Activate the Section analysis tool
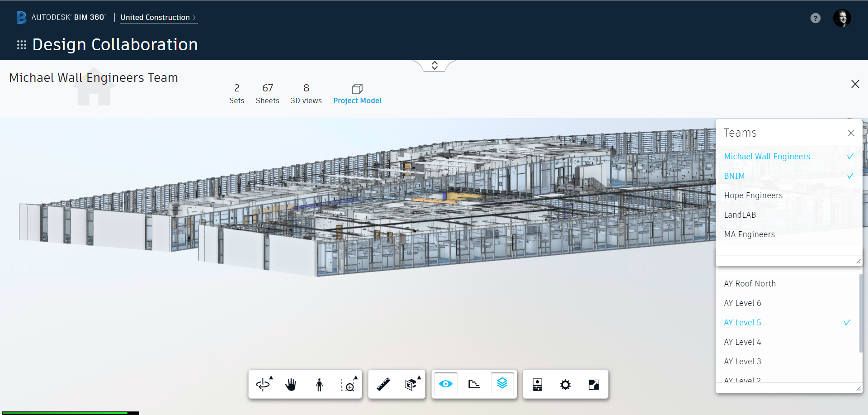Screen dimensions: 868x415 pyautogui.click(x=411, y=385)
